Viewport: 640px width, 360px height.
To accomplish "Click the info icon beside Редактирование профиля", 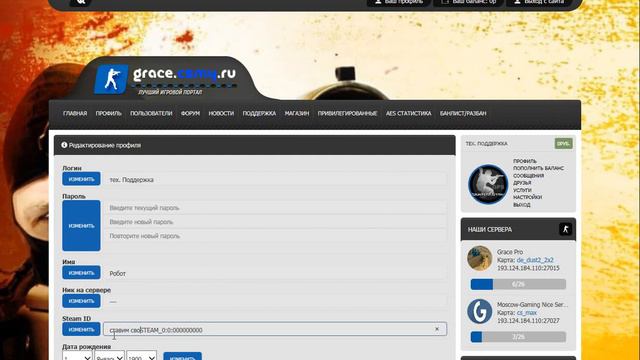I will tap(64, 145).
